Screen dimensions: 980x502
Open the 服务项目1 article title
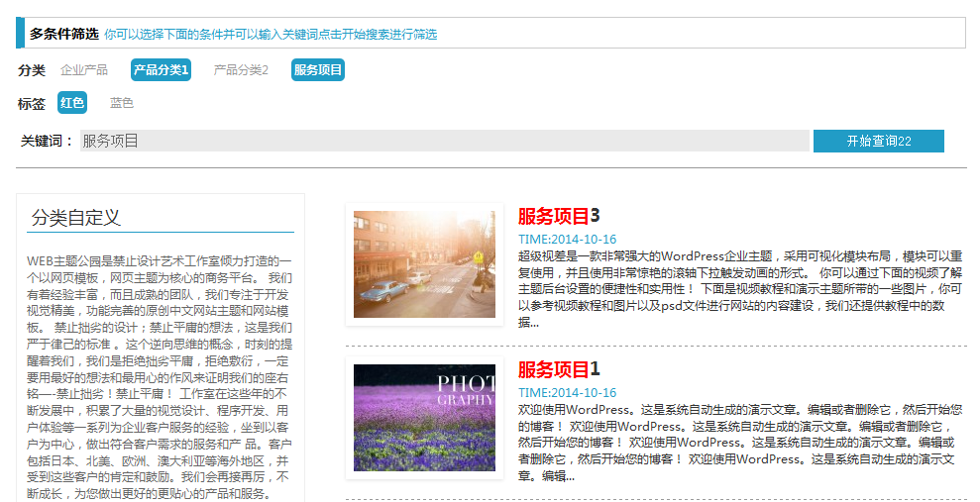pyautogui.click(x=558, y=369)
